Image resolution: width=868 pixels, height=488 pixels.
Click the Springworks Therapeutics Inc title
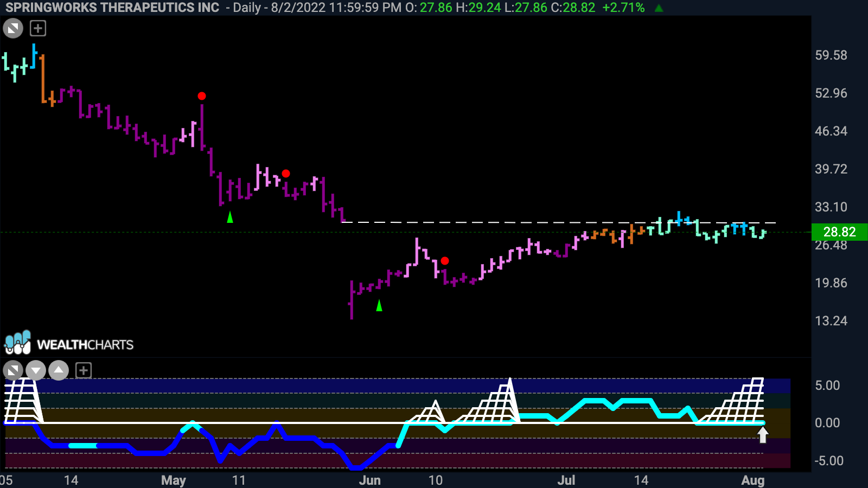[x=112, y=8]
